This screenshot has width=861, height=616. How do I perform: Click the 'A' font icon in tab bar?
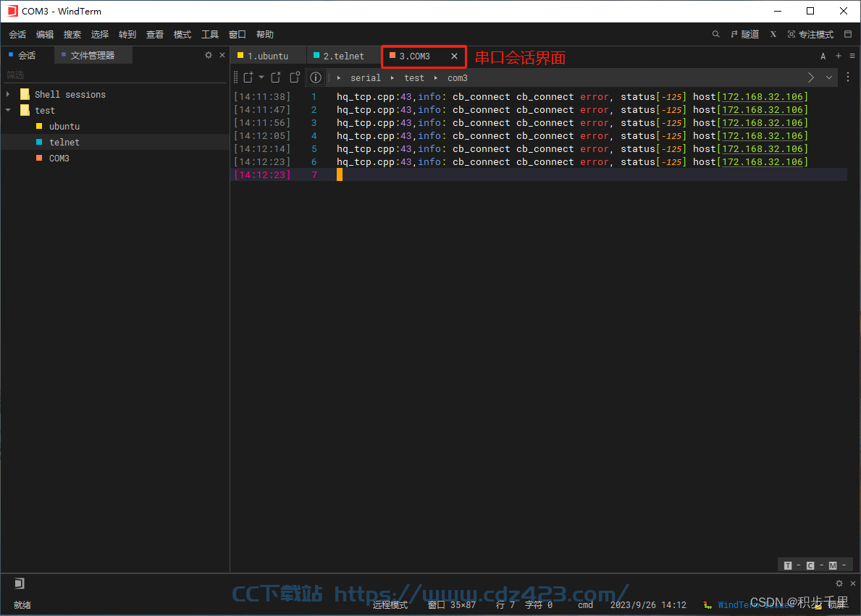coord(823,56)
